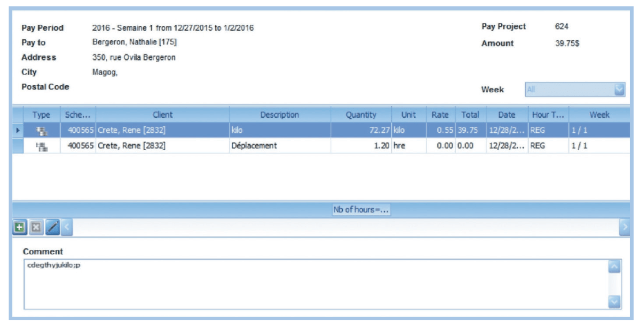
Task: Select the 'kilo' description cell
Action: [280, 130]
